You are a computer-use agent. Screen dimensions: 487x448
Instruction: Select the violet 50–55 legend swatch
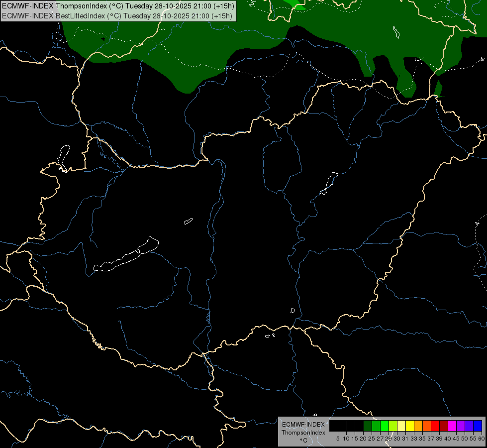point(469,426)
